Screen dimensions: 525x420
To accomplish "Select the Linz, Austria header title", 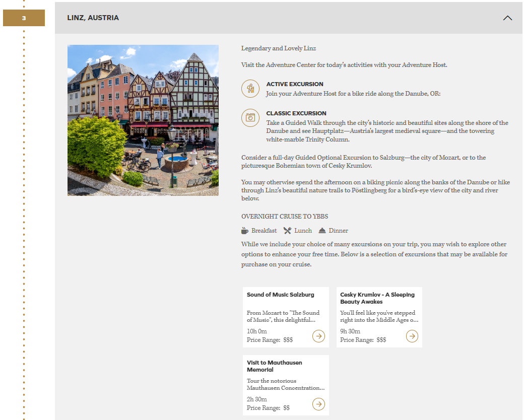I will pos(93,18).
